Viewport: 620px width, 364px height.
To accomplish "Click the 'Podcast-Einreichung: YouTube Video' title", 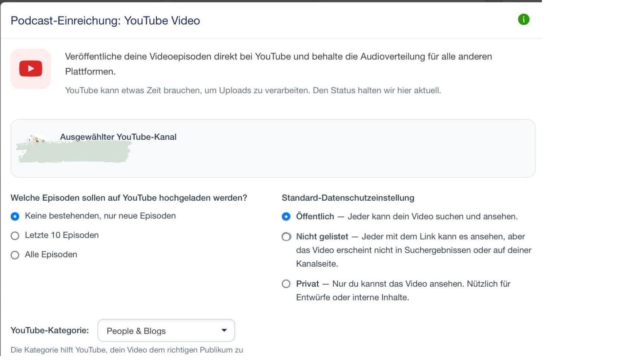I will [105, 20].
